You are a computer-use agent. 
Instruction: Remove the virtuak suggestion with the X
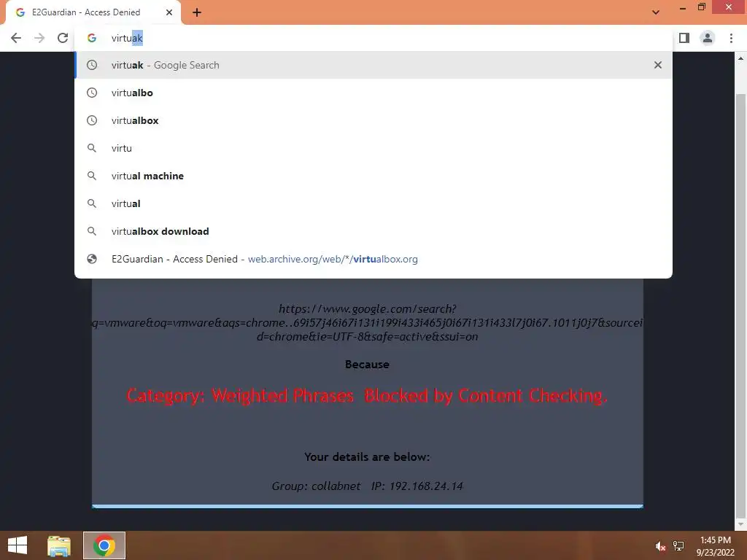(658, 65)
